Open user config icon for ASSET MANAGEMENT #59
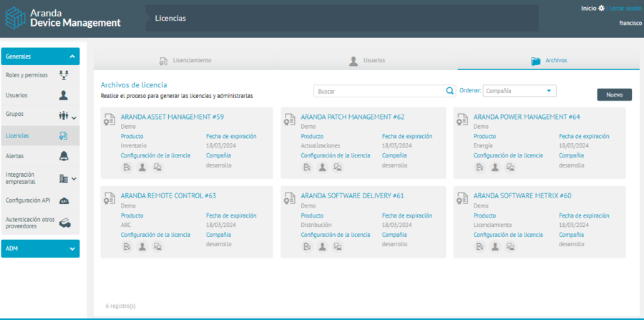 pyautogui.click(x=142, y=168)
